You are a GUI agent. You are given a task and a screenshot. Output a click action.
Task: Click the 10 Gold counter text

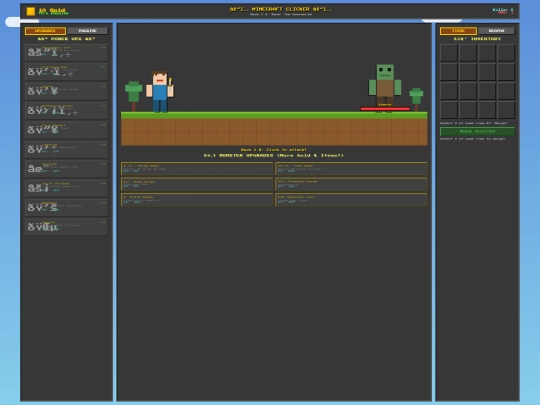click(52, 10)
